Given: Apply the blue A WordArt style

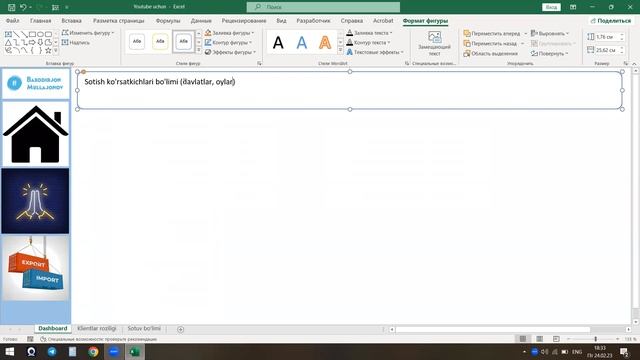Looking at the screenshot, I should pyautogui.click(x=302, y=42).
